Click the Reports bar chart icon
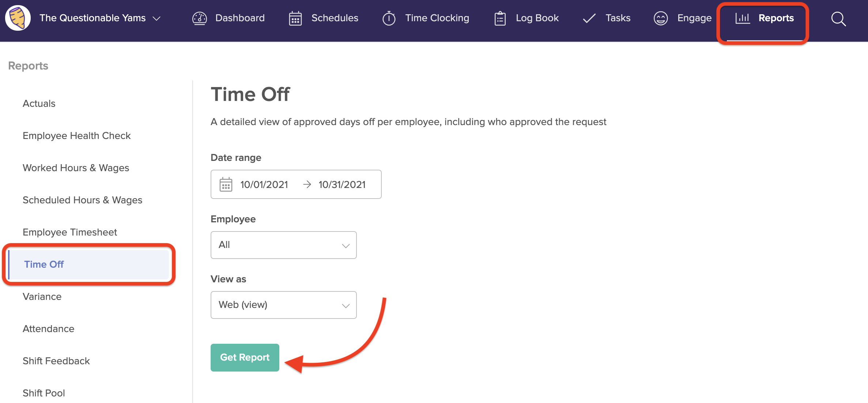Screen dimensions: 868x403 pos(743,18)
